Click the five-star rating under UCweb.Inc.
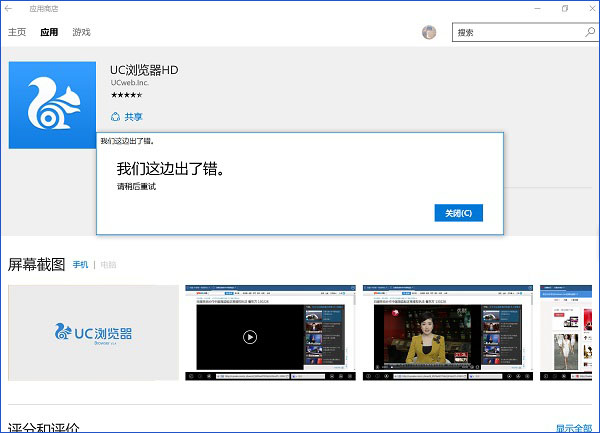Image resolution: width=600 pixels, height=433 pixels. tap(126, 95)
